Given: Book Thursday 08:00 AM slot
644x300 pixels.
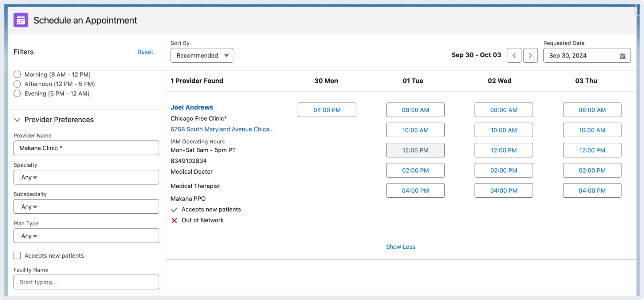Looking at the screenshot, I should pos(592,110).
